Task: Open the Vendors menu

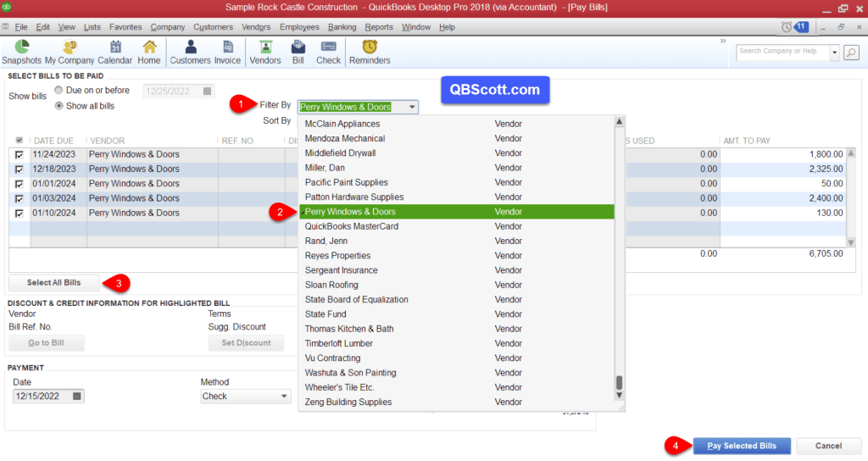Action: tap(256, 27)
